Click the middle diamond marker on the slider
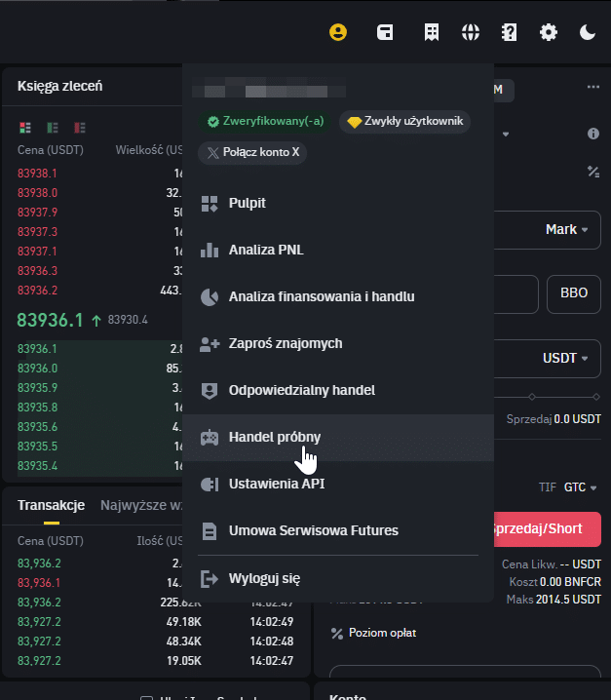Image resolution: width=611 pixels, height=700 pixels. (x=531, y=397)
